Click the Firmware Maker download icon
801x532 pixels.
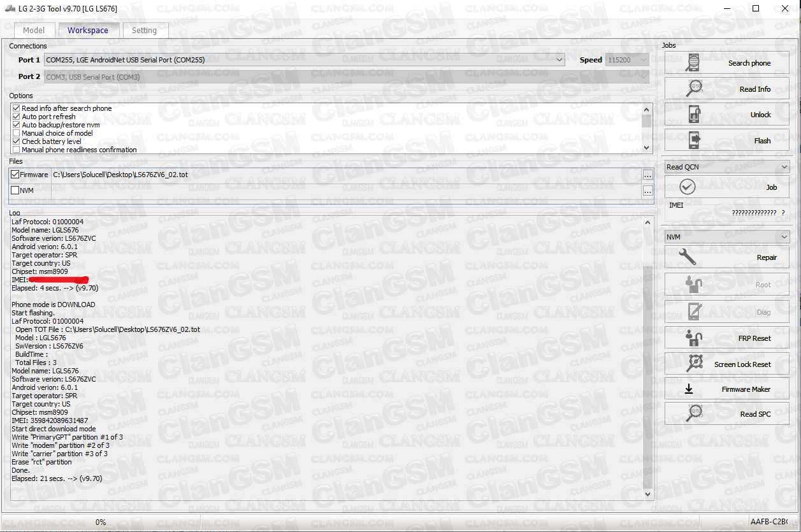(689, 389)
